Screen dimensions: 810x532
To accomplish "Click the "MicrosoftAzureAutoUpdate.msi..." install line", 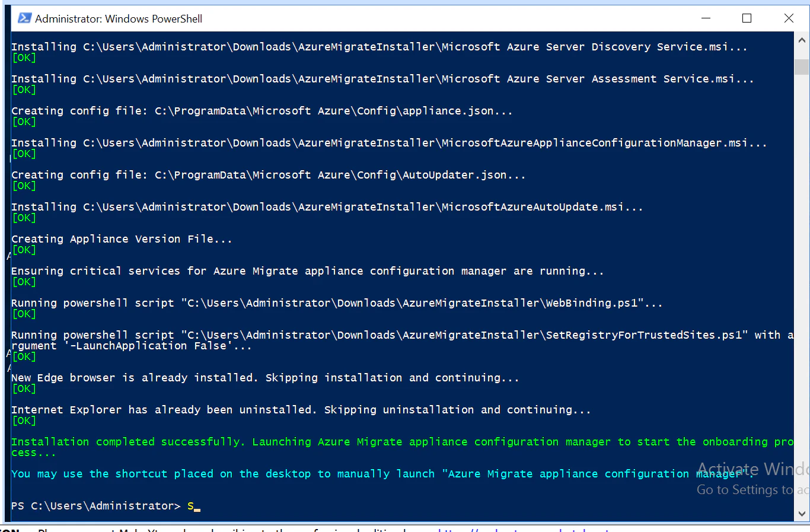I will pos(327,207).
